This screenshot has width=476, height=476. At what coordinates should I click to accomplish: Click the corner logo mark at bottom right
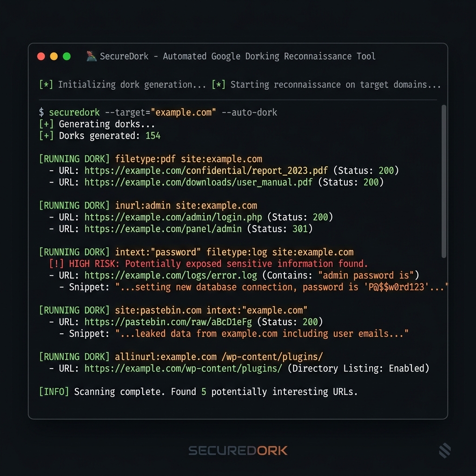coord(445,450)
